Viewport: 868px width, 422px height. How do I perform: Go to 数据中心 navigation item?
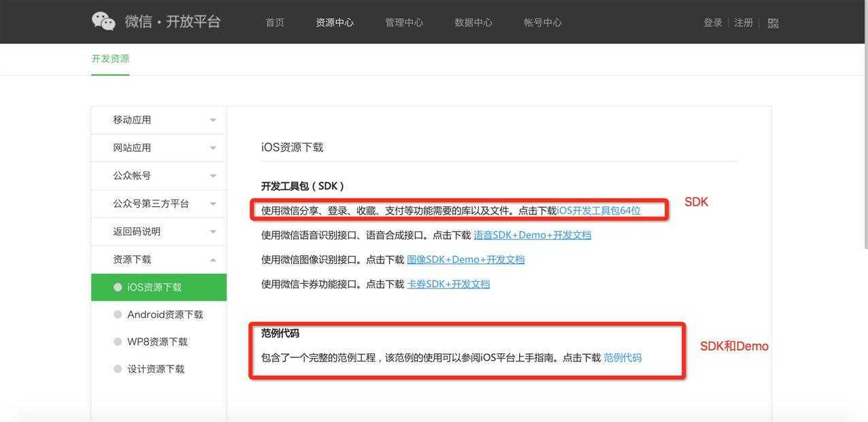coord(473,22)
